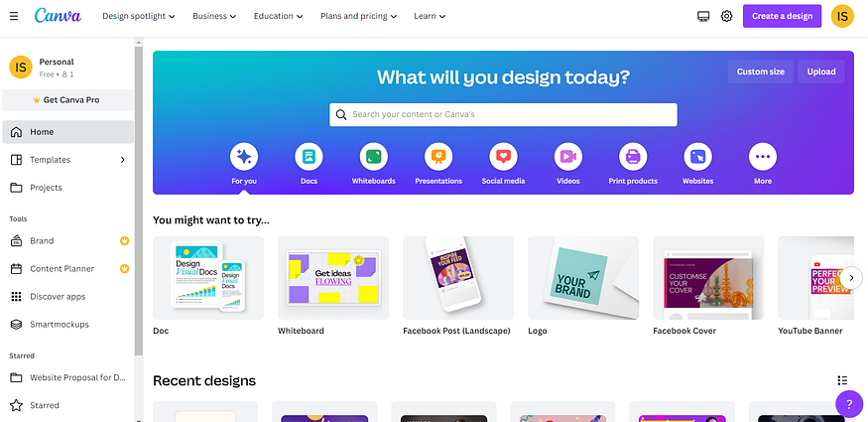The width and height of the screenshot is (868, 422).
Task: Choose the Presentations category icon
Action: 438,157
